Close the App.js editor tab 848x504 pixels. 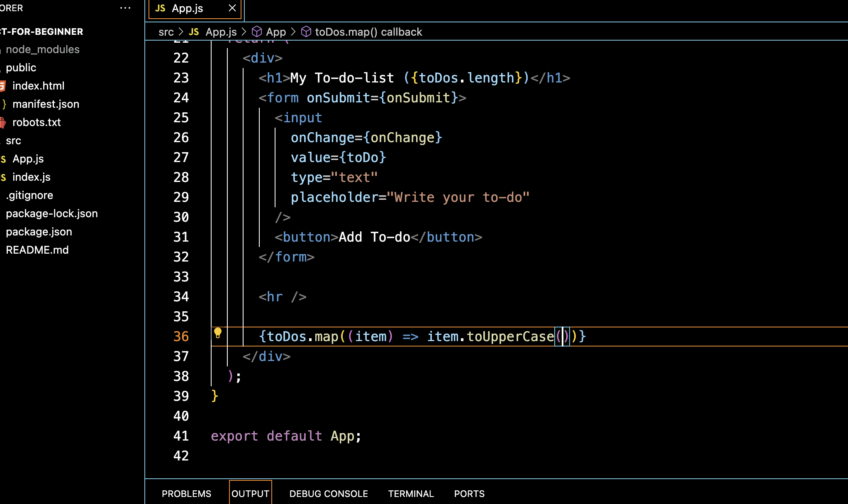(x=232, y=8)
